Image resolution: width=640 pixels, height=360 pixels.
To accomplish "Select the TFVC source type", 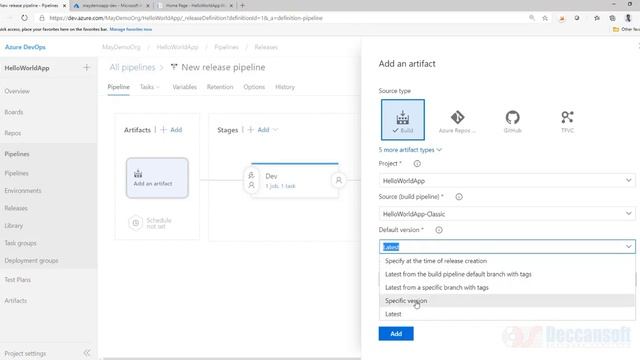I will pos(567,121).
